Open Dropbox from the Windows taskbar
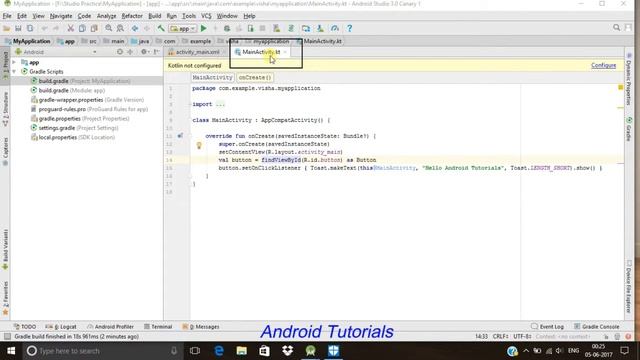Image resolution: width=640 pixels, height=360 pixels. [x=287, y=351]
